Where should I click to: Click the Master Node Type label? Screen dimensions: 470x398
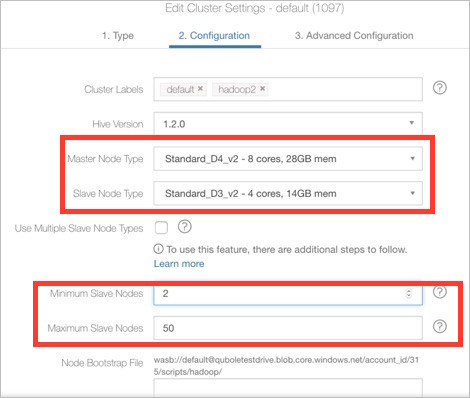[105, 159]
